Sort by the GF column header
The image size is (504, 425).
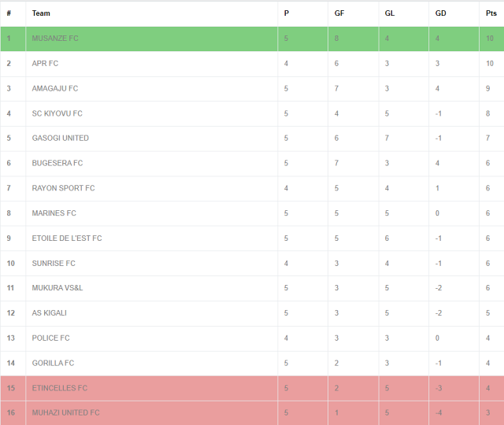[x=339, y=13]
